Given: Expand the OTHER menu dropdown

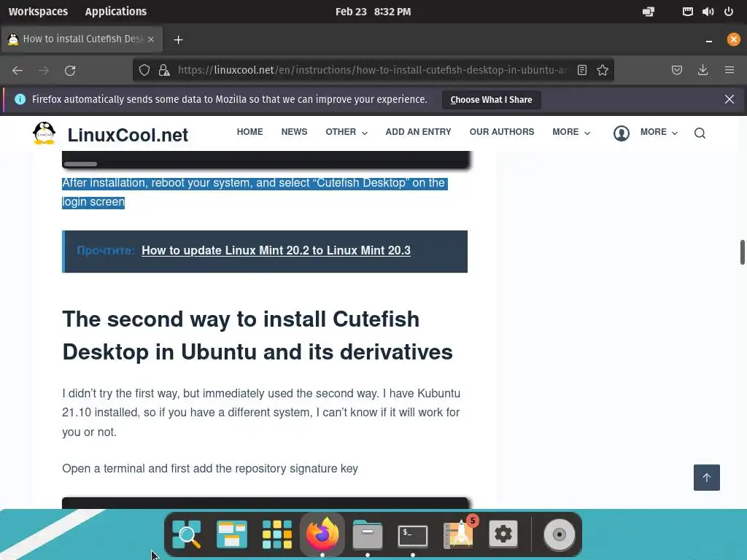Looking at the screenshot, I should 347,132.
